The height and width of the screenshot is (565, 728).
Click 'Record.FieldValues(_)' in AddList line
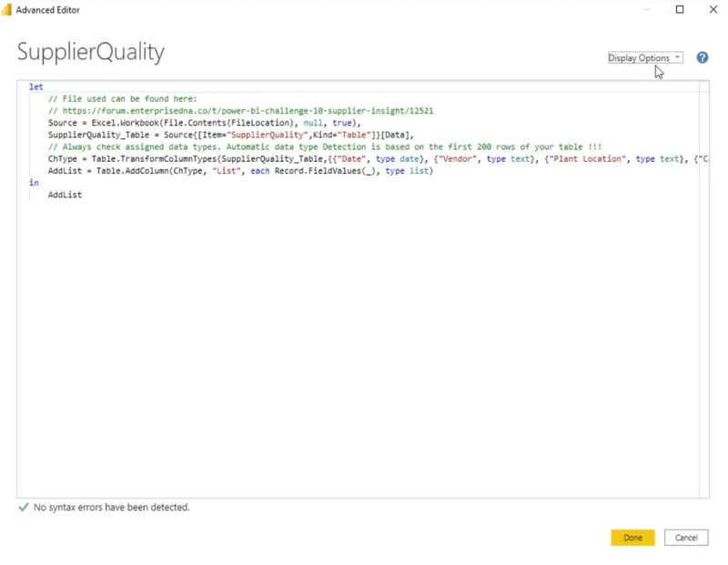pos(325,171)
